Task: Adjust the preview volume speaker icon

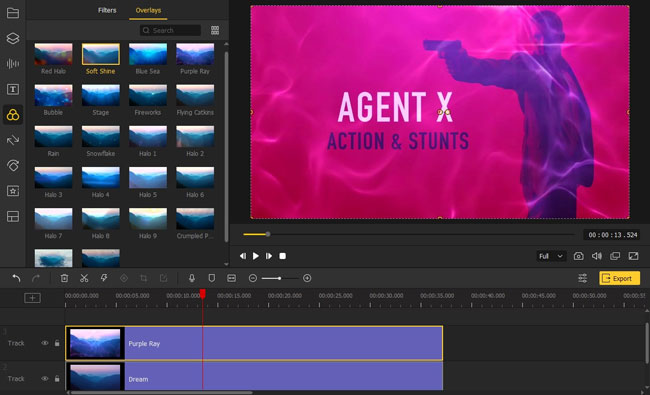Action: coord(597,256)
